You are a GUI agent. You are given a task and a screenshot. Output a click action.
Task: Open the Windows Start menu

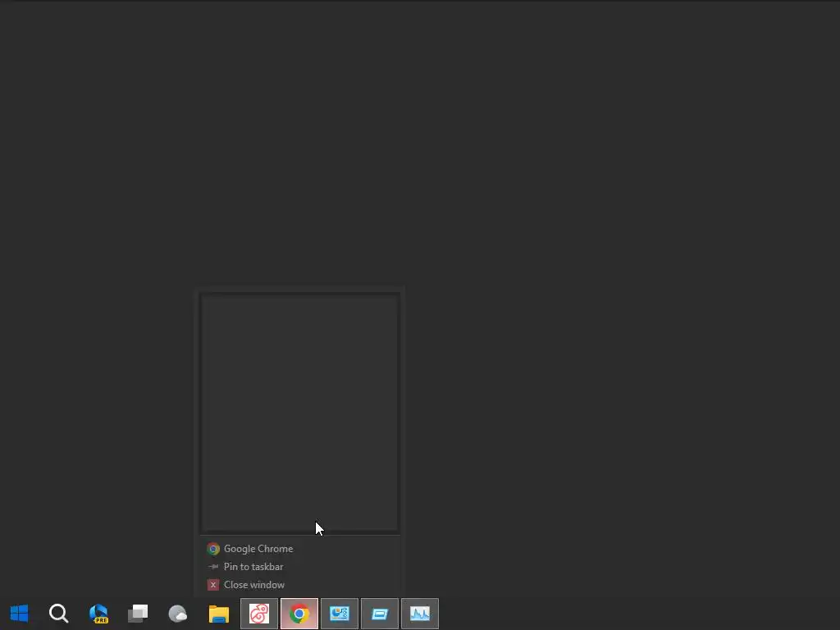20,614
